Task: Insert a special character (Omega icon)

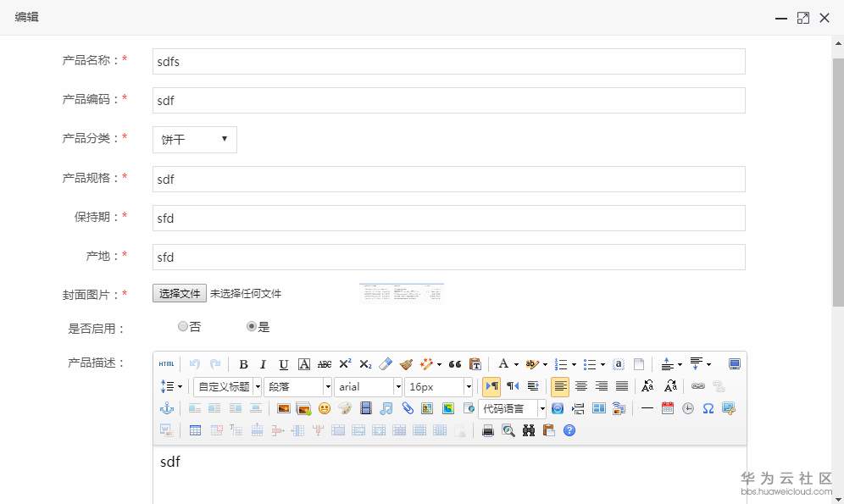Action: (708, 408)
